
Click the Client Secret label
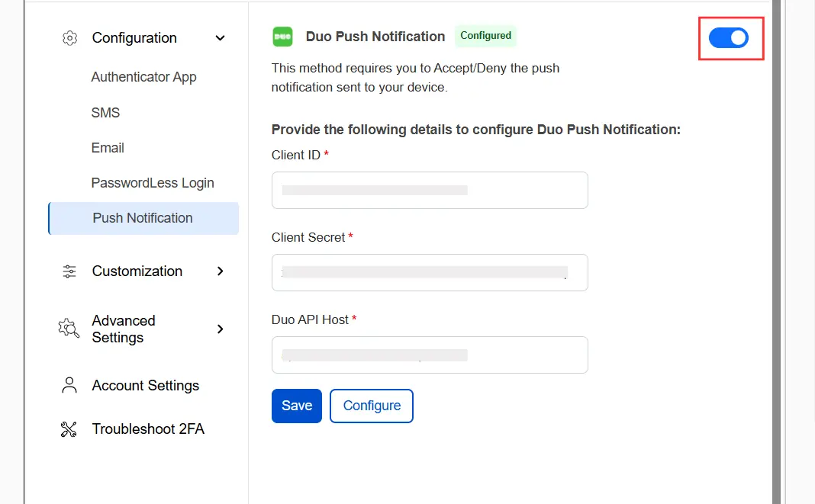(x=308, y=237)
